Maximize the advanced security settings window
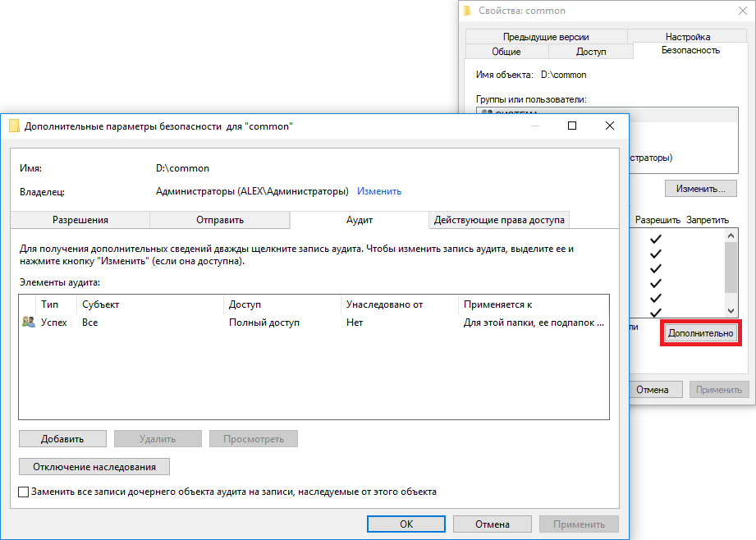The image size is (756, 540). click(x=572, y=126)
